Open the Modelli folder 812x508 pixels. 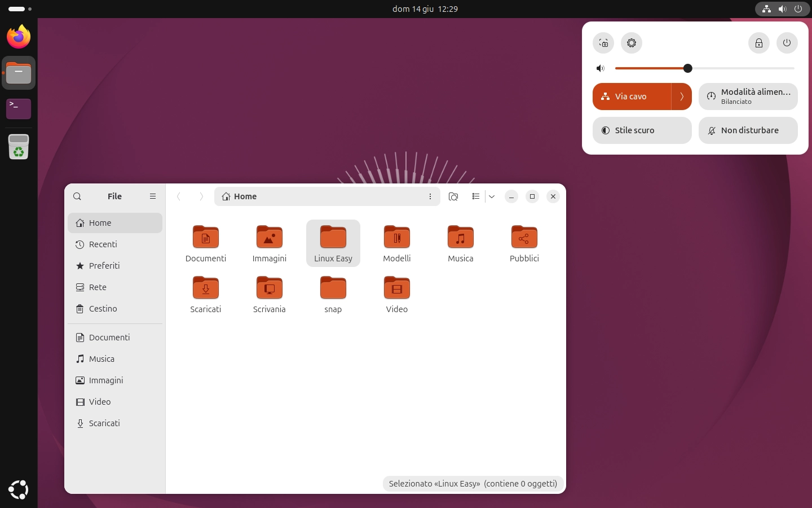[x=397, y=237]
